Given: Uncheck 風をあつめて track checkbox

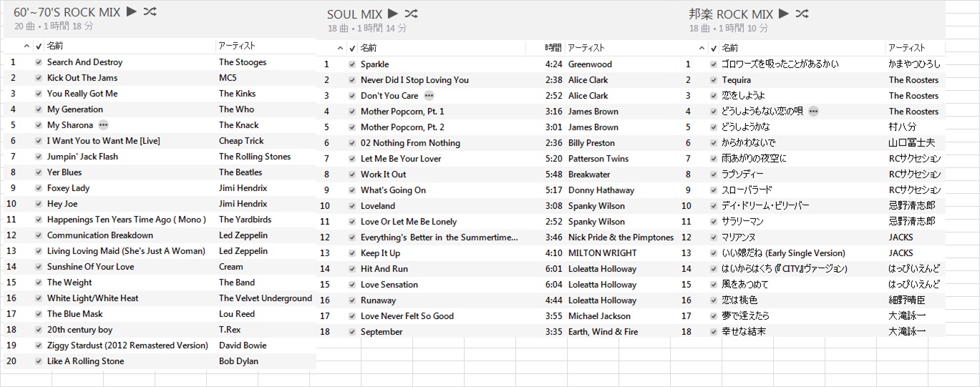Looking at the screenshot, I should [x=713, y=285].
